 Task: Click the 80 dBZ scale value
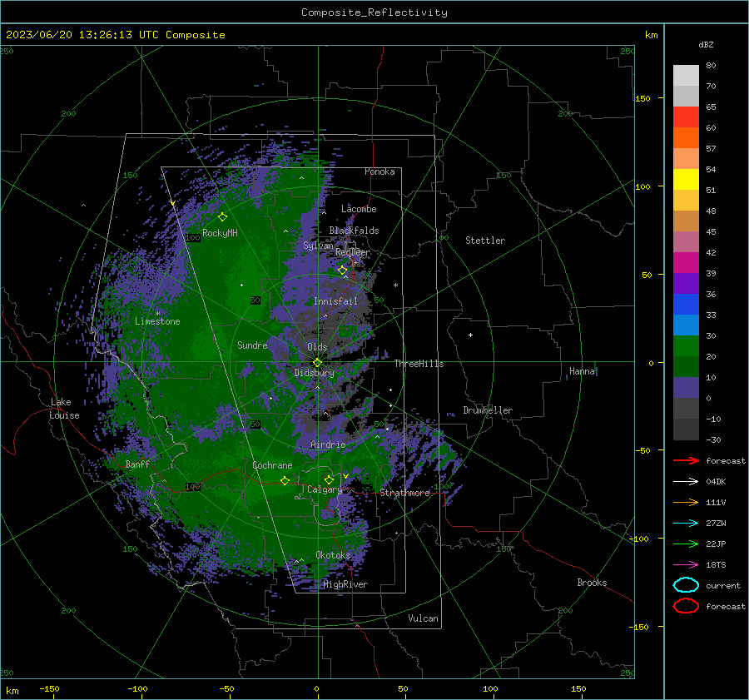pyautogui.click(x=711, y=66)
